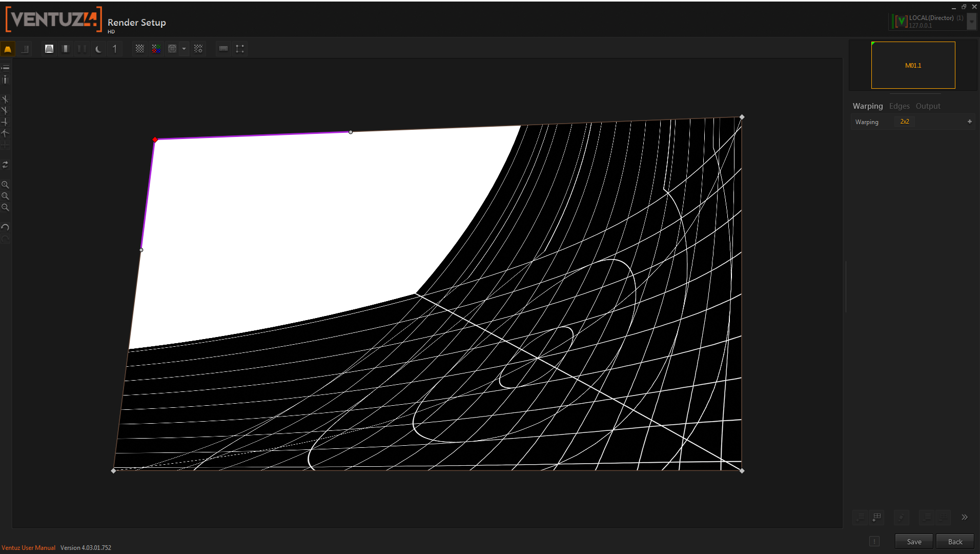This screenshot has width=980, height=554.
Task: Click the swap arrows icon in left sidebar
Action: (5, 165)
